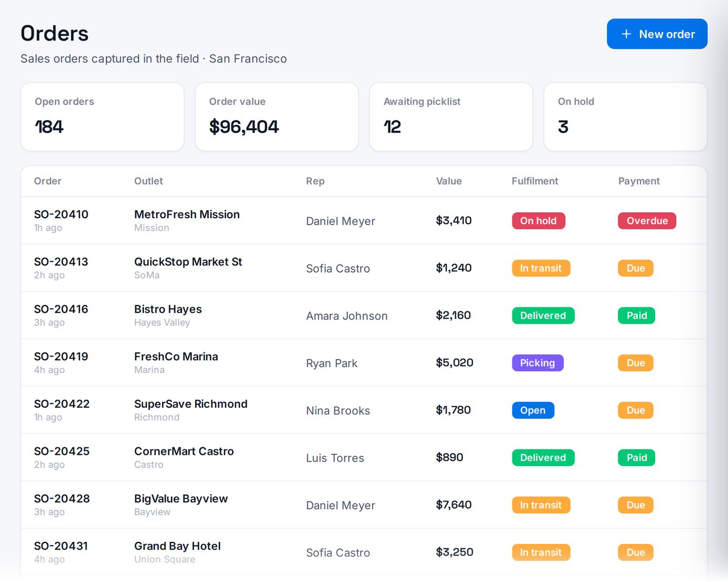Select the On hold summary card
This screenshot has width=728, height=582.
[x=625, y=117]
